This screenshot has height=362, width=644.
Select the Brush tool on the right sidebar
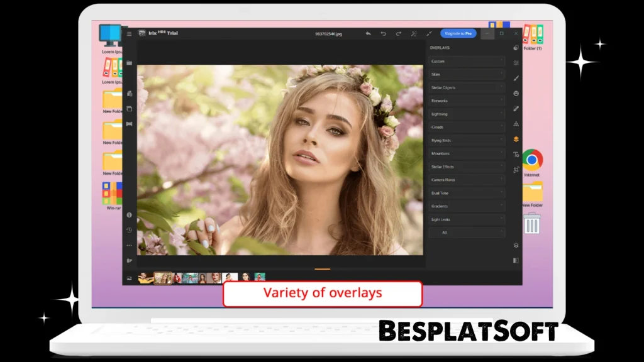pyautogui.click(x=515, y=79)
